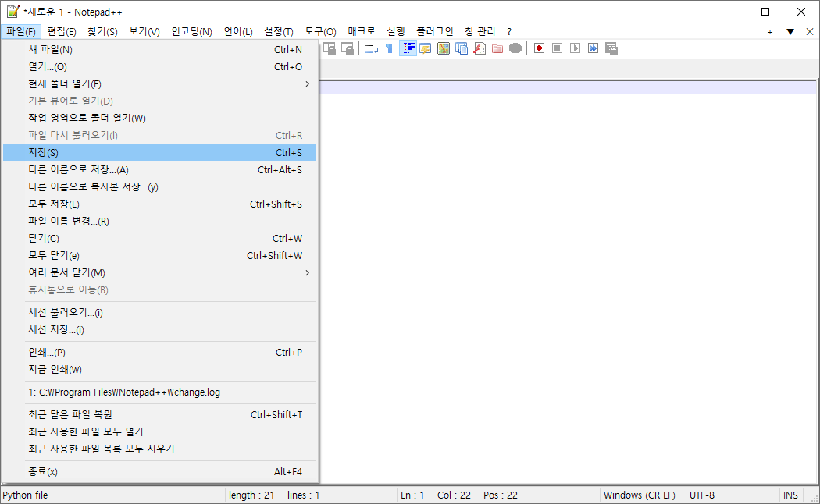Open the 언어(L) menu

coord(238,32)
